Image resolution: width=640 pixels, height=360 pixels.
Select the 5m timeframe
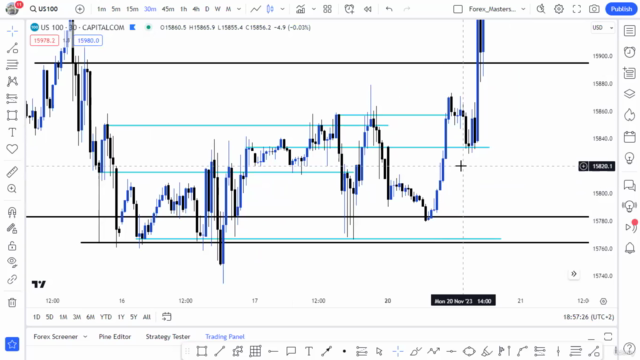[x=116, y=9]
